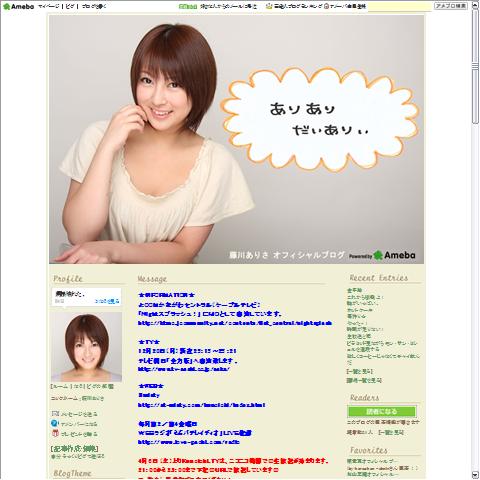Click the crown icon for blog ranking
The image size is (480, 480).
(x=269, y=6)
